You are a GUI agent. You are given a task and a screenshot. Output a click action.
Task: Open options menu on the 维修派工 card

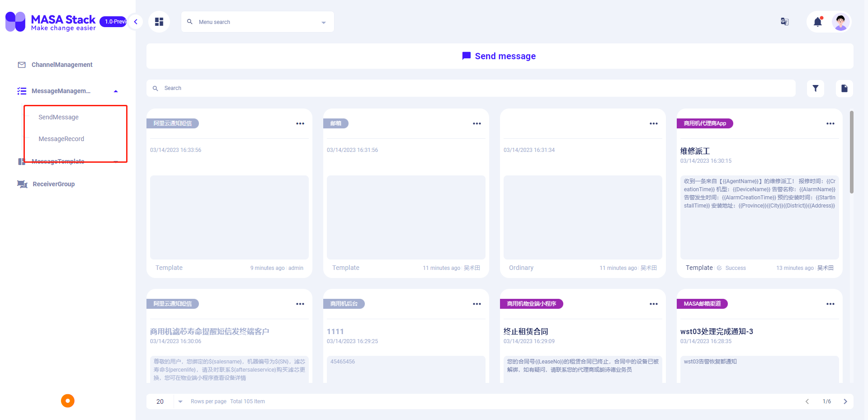click(830, 123)
